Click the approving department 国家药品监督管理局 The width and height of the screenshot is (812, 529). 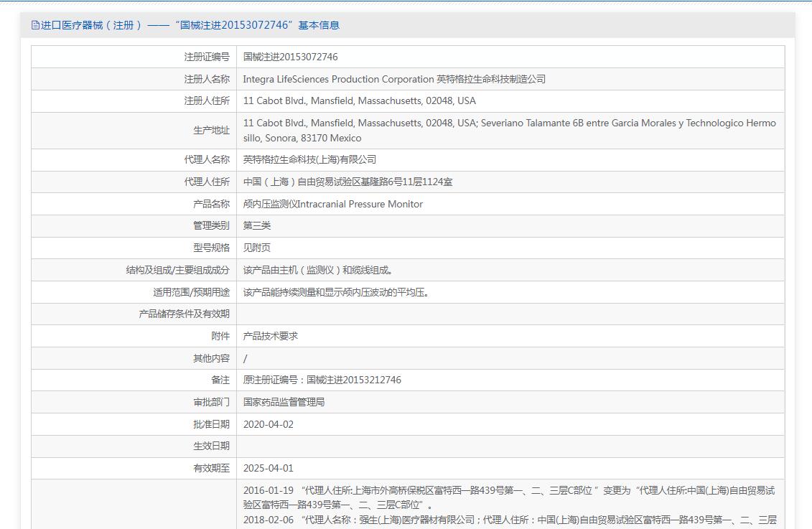click(284, 402)
